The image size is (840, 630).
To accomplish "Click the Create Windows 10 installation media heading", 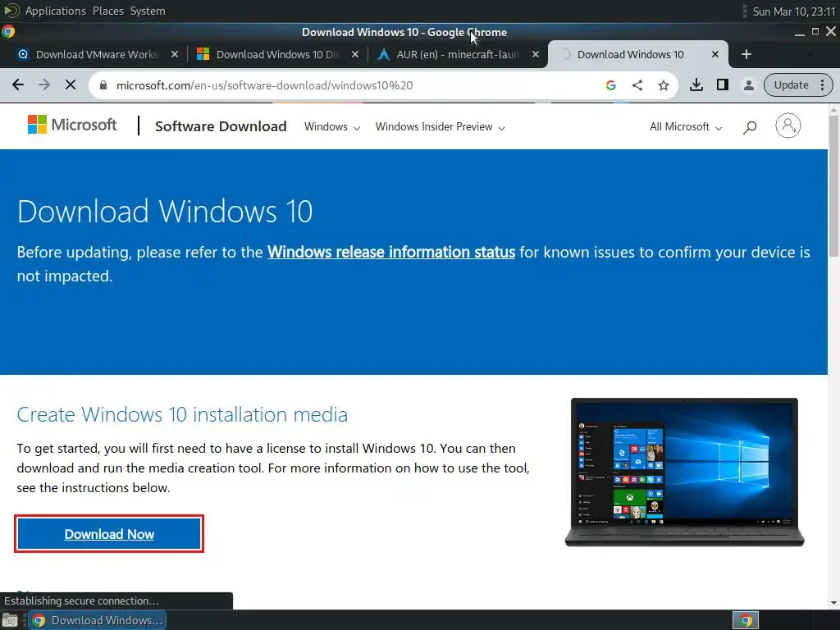I will [x=182, y=414].
